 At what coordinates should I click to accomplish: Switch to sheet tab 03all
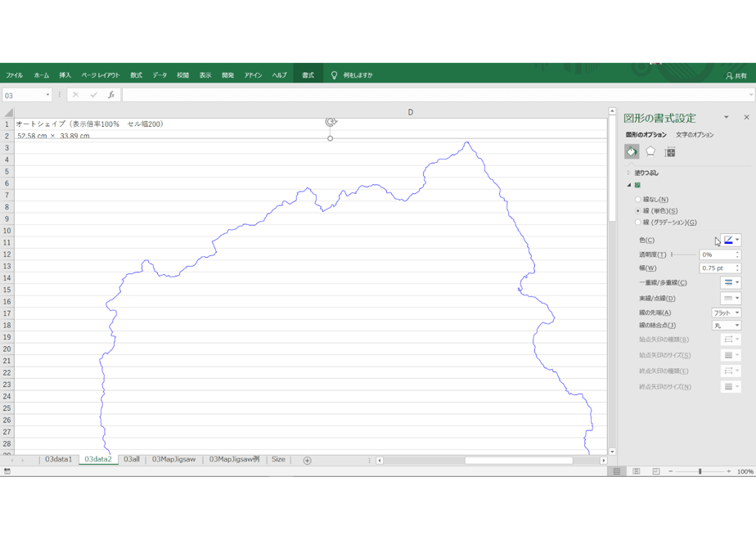(x=132, y=460)
